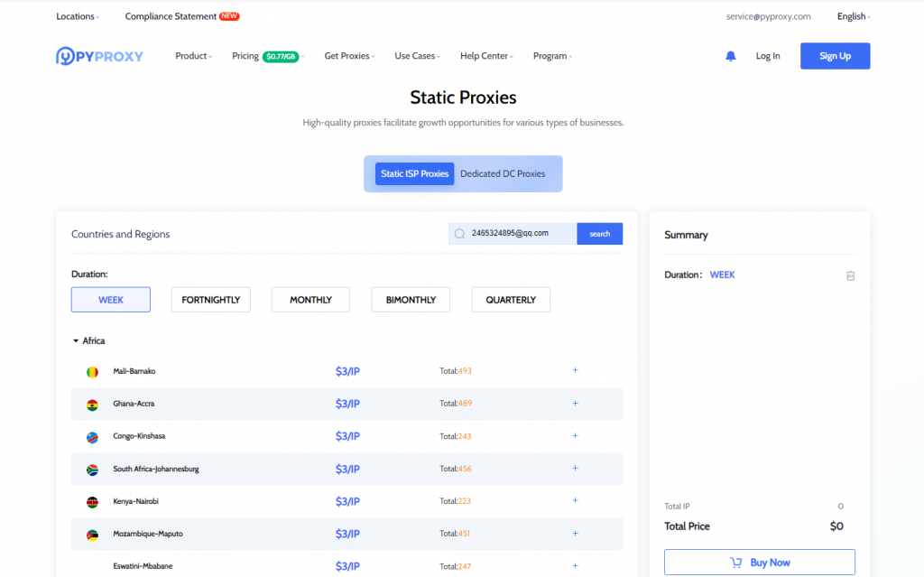Select the MONTHLY duration
Viewport: 924px width, 577px height.
(310, 299)
